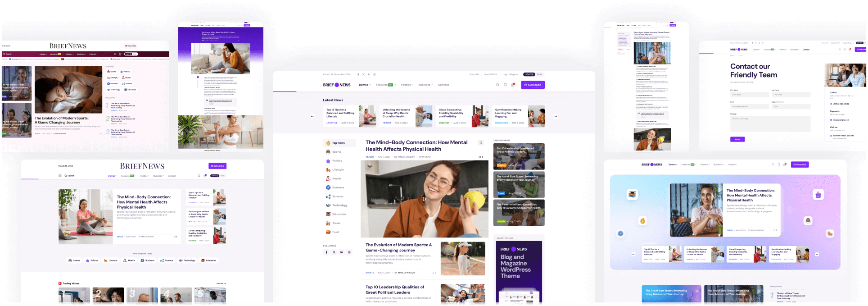Open hamburger menu icon beside Search, bottom-left page
The height and width of the screenshot is (306, 868).
click(x=60, y=176)
